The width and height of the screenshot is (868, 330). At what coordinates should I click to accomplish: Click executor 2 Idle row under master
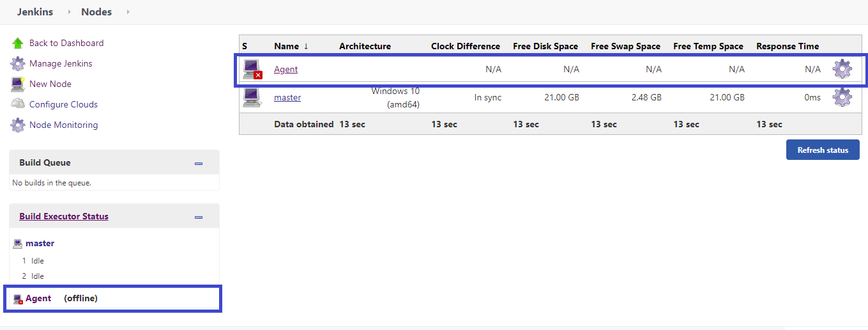(33, 276)
